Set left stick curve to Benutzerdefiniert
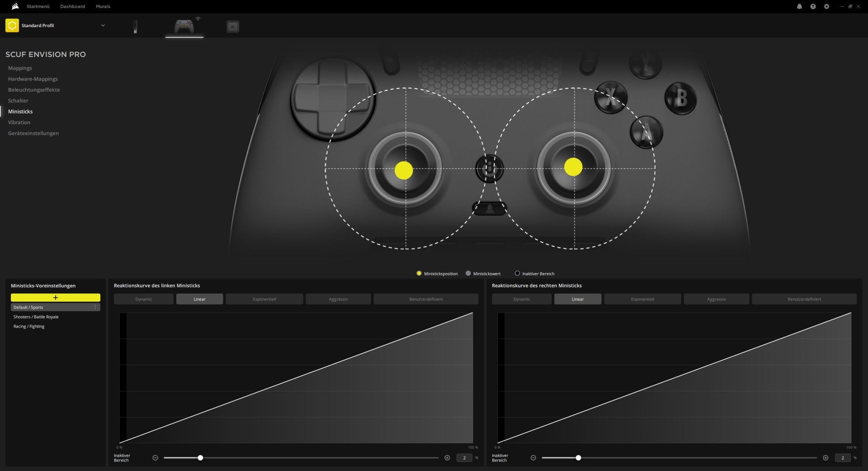Screen dimensions: 868x471 point(426,299)
